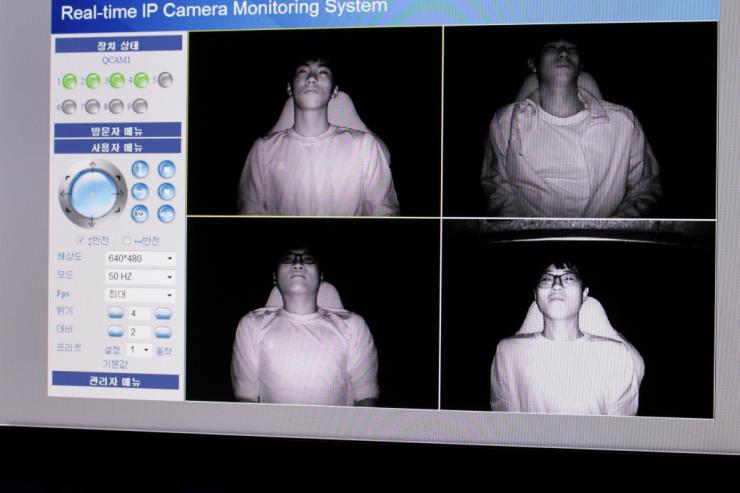
Task: Decrease contrast (대비) with left button
Action: 116,332
